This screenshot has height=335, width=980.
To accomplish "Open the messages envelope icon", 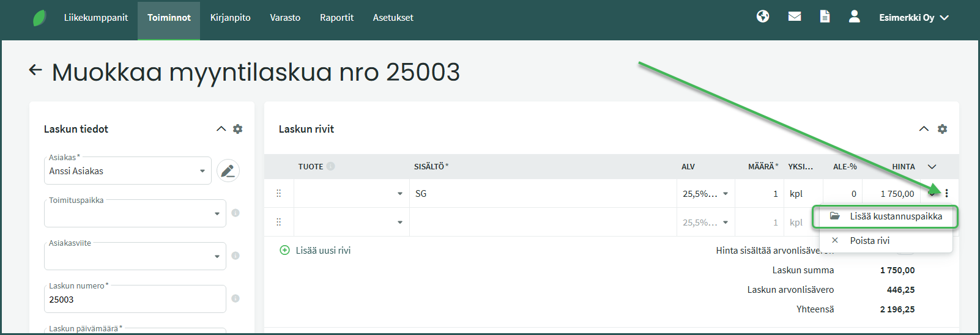I will [795, 17].
